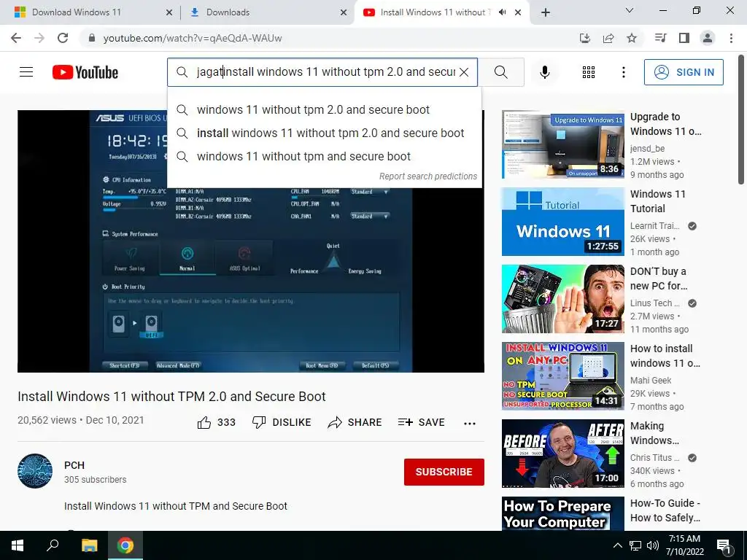The width and height of the screenshot is (747, 560).
Task: Open SHARE options for video
Action: 355,422
